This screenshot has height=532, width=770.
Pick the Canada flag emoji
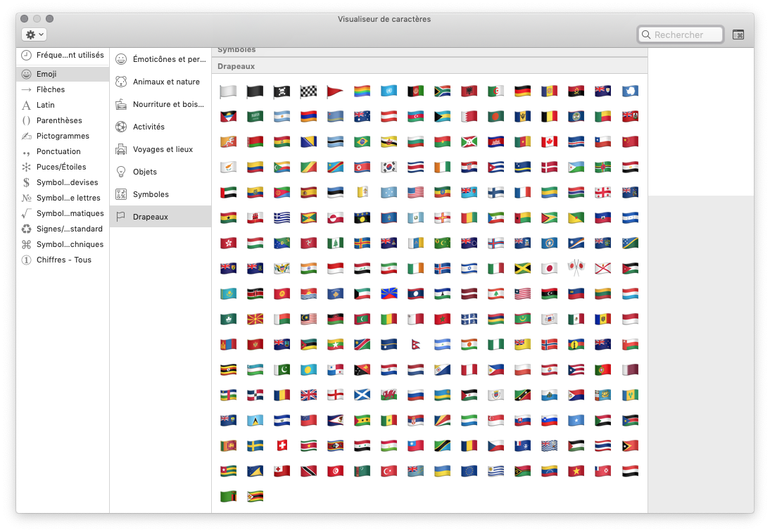click(550, 142)
